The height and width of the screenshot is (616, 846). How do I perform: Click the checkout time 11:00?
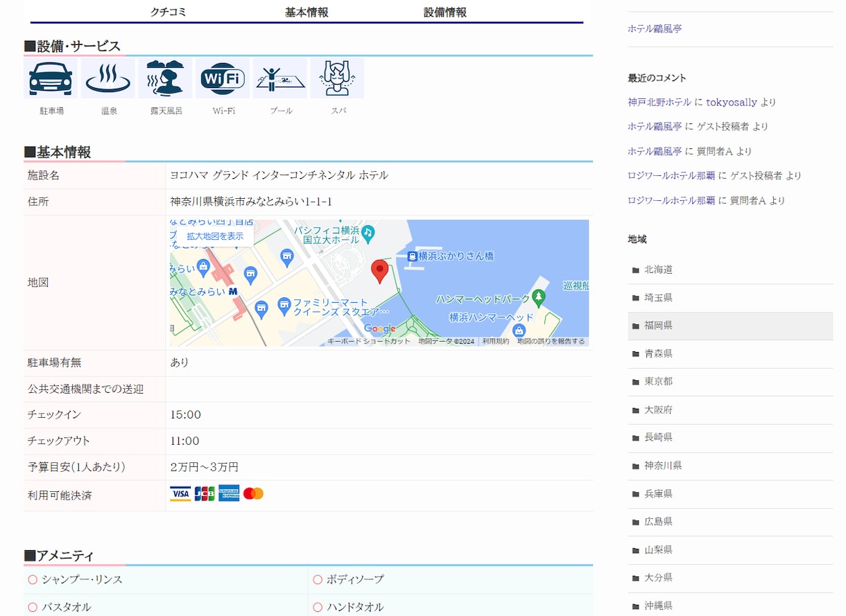pos(184,441)
